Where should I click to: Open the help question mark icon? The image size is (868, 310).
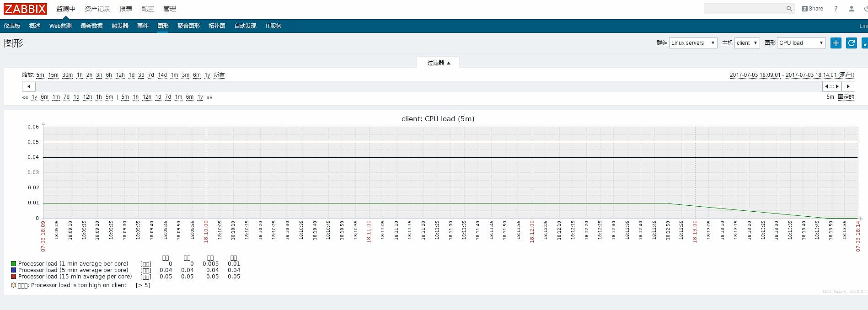point(836,9)
